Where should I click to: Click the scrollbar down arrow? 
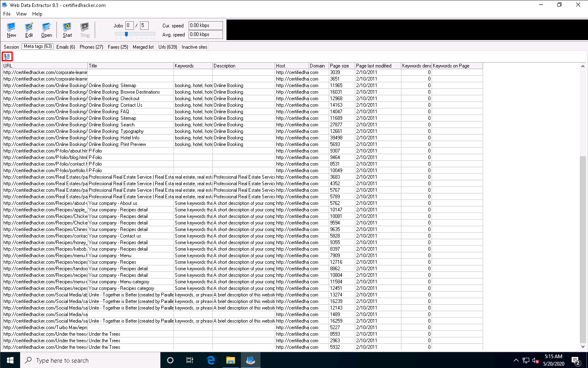(x=583, y=347)
